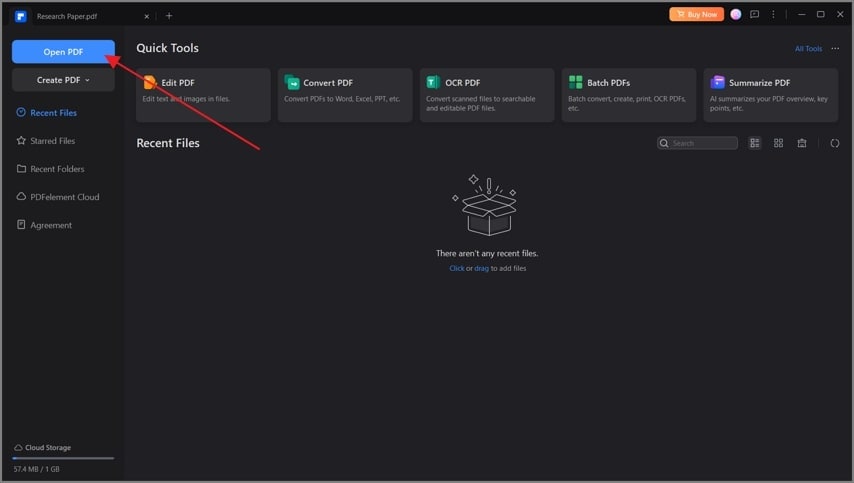The height and width of the screenshot is (483, 854).
Task: Open the Summarize PDF quick tool
Action: [x=771, y=95]
